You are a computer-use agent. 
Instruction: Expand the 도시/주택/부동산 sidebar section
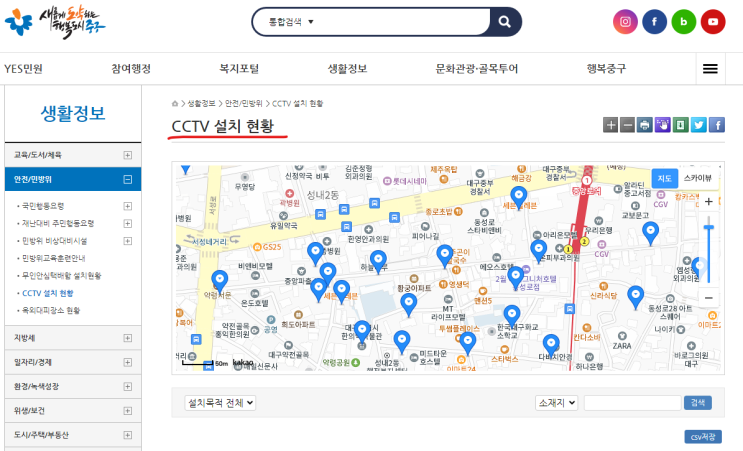pos(127,435)
